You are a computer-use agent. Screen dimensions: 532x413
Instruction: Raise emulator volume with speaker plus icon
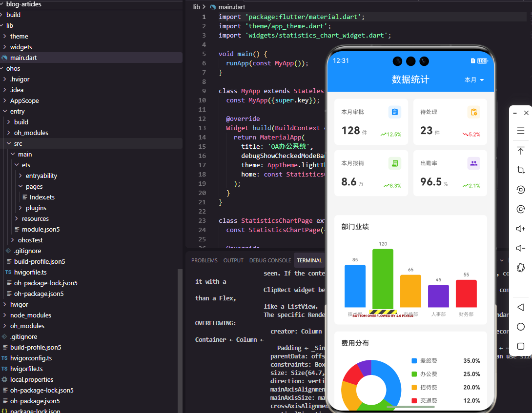pyautogui.click(x=520, y=229)
